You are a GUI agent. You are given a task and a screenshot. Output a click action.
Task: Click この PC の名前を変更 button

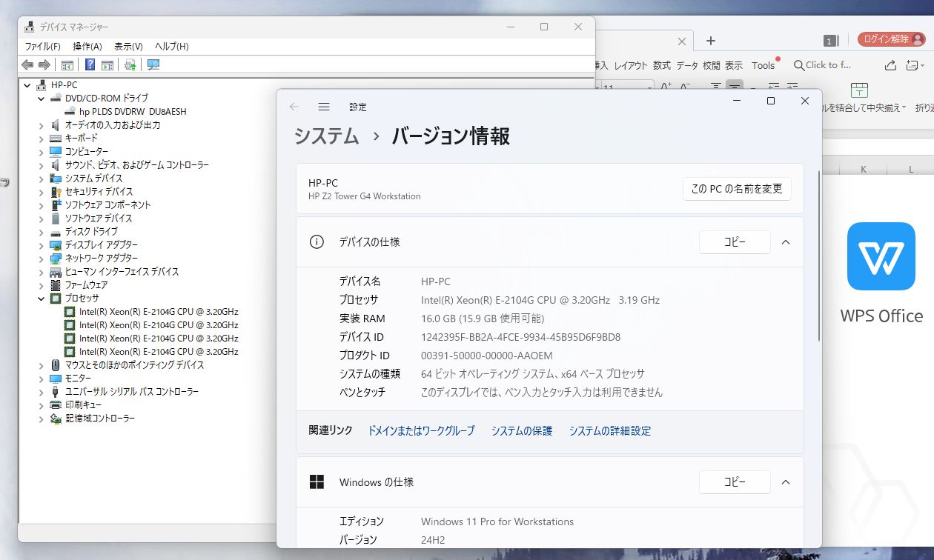(x=737, y=189)
